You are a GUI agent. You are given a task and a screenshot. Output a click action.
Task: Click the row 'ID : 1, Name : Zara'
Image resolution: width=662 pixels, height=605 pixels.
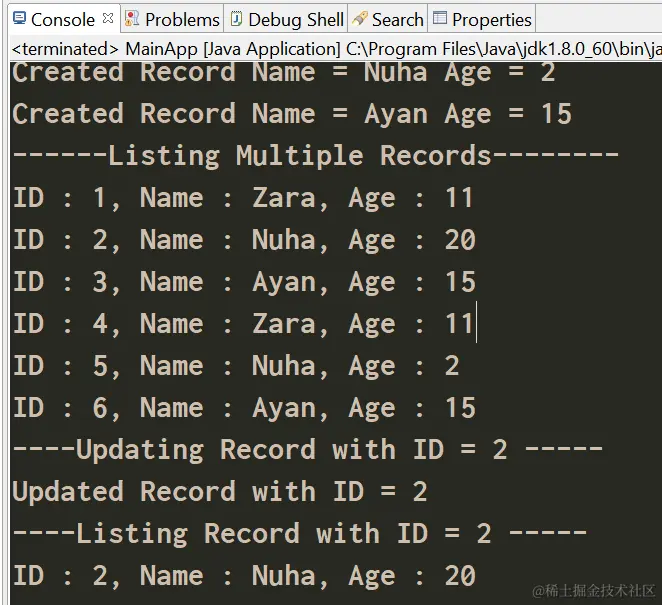point(243,198)
